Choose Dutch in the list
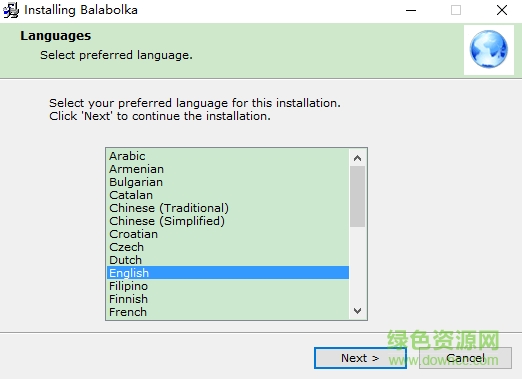Screen dimensions: 522x379 pyautogui.click(x=228, y=260)
